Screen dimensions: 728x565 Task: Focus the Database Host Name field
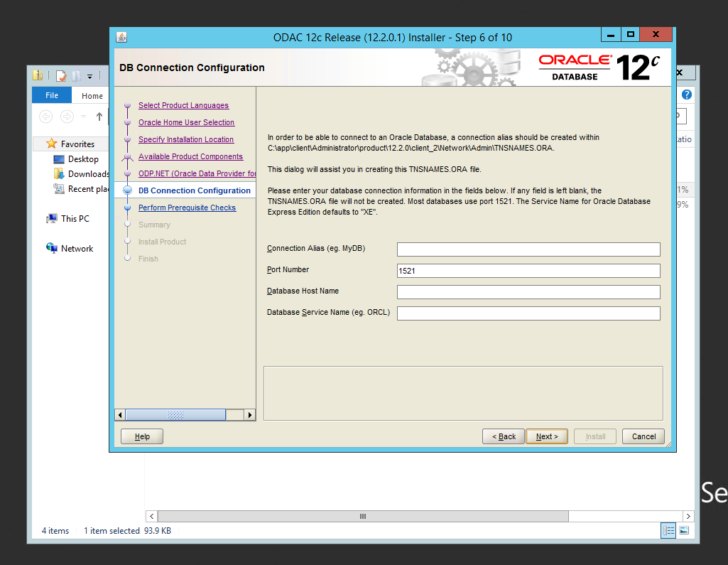(x=528, y=292)
